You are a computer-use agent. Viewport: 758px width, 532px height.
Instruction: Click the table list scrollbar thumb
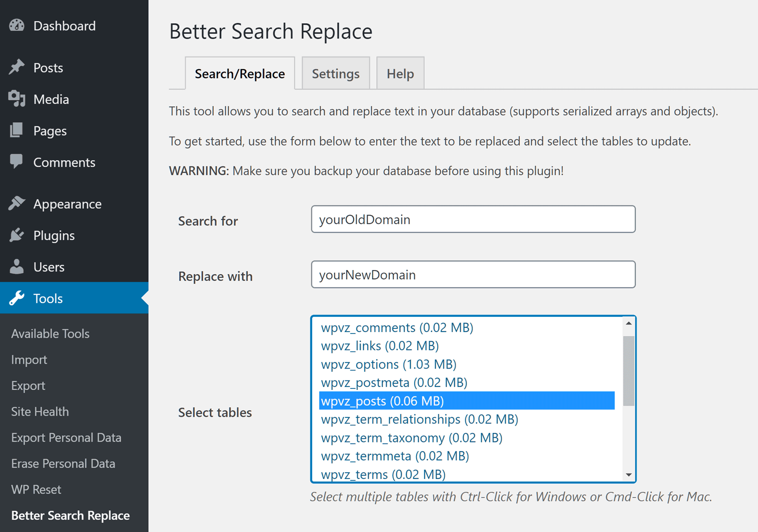(x=629, y=371)
